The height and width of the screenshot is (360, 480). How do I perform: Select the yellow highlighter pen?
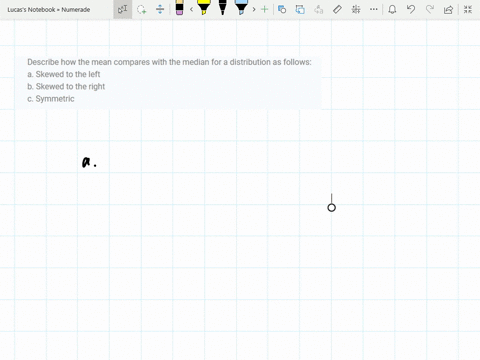[204, 7]
